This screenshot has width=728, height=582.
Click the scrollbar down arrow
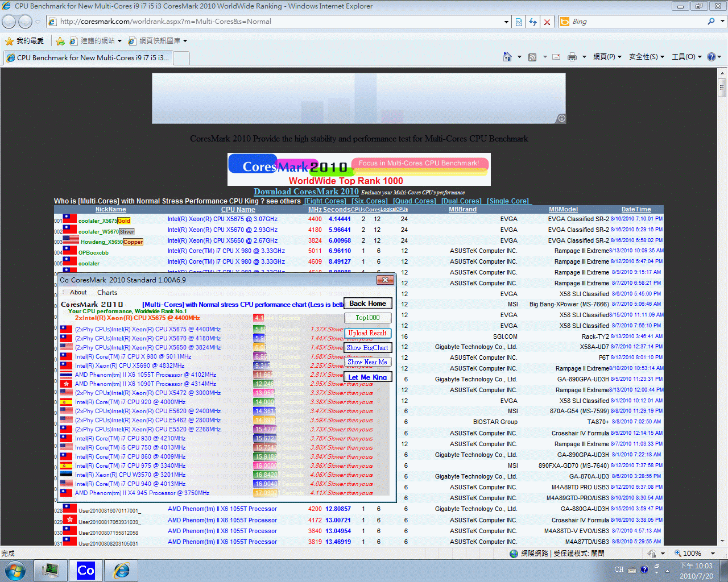coord(722,541)
